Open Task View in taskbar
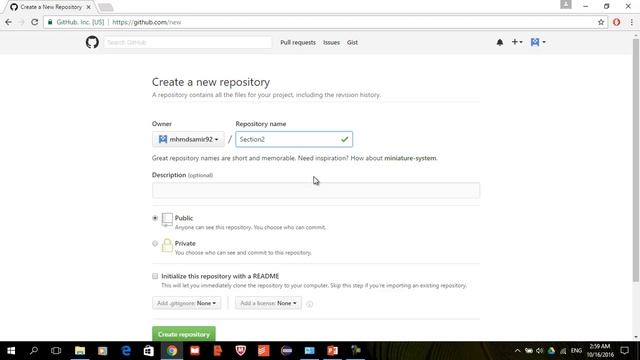The height and width of the screenshot is (360, 640). (56, 351)
